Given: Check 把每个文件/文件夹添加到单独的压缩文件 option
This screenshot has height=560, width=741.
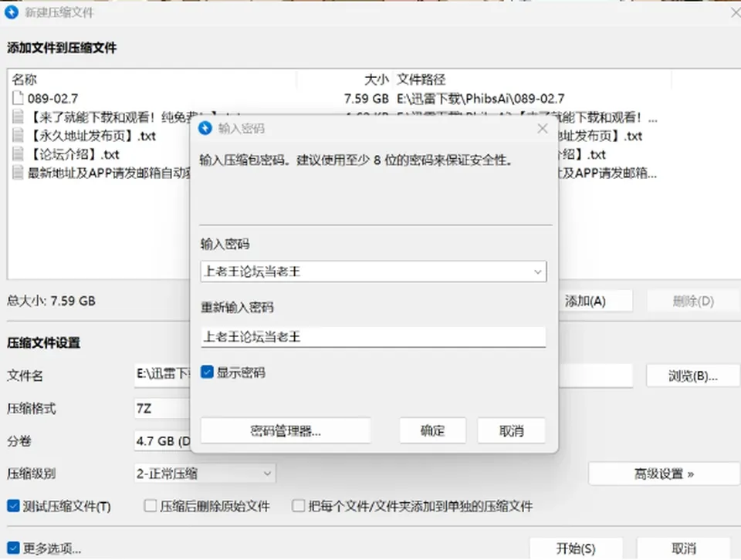Looking at the screenshot, I should point(299,506).
